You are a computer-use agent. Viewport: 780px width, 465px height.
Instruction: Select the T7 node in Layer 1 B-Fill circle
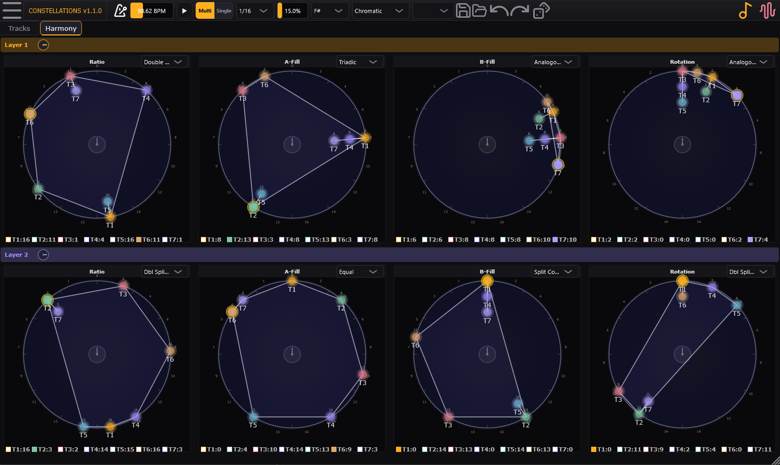[x=558, y=165]
